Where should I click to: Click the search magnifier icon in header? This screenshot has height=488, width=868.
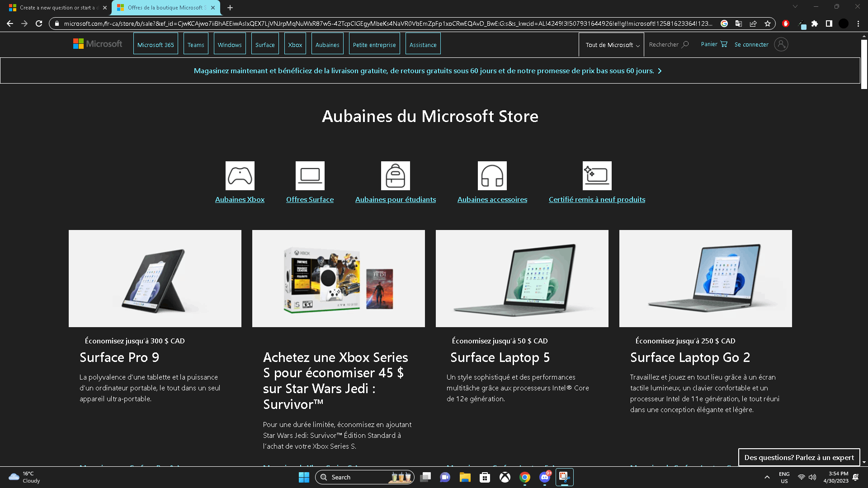(685, 44)
